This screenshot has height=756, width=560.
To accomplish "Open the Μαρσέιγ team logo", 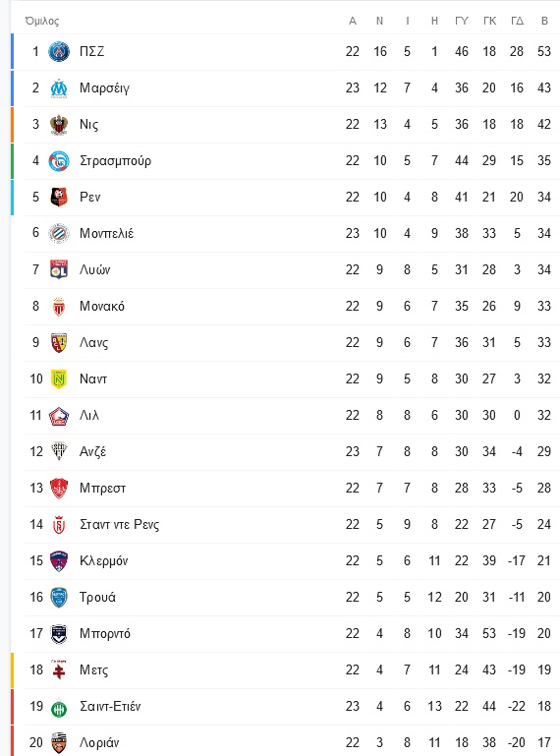I will click(59, 88).
